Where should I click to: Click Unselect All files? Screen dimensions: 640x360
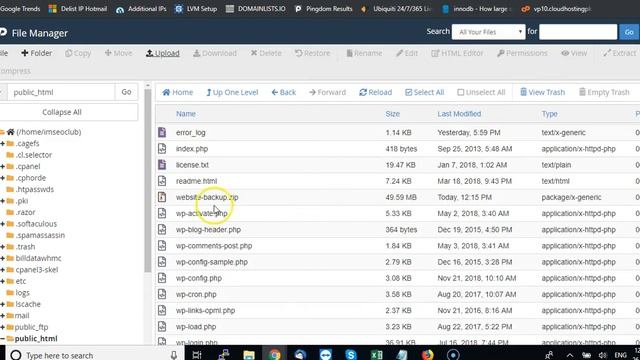(x=481, y=92)
